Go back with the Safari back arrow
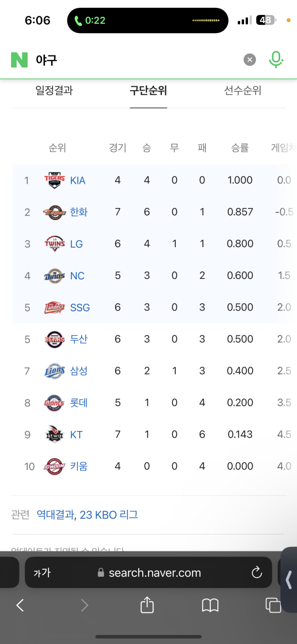This screenshot has height=644, width=297. point(20,605)
